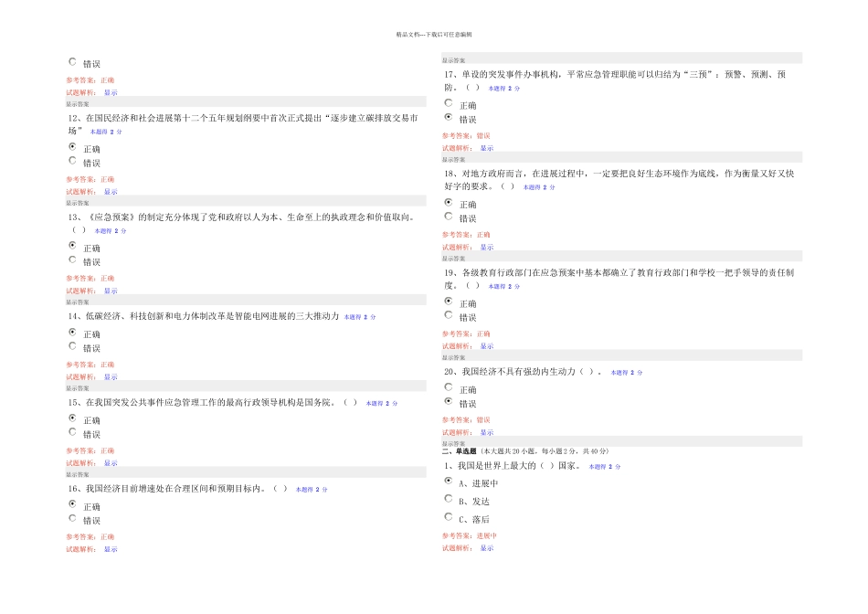The width and height of the screenshot is (868, 614).
Task: Select 错误 for question 16
Action: [x=72, y=518]
